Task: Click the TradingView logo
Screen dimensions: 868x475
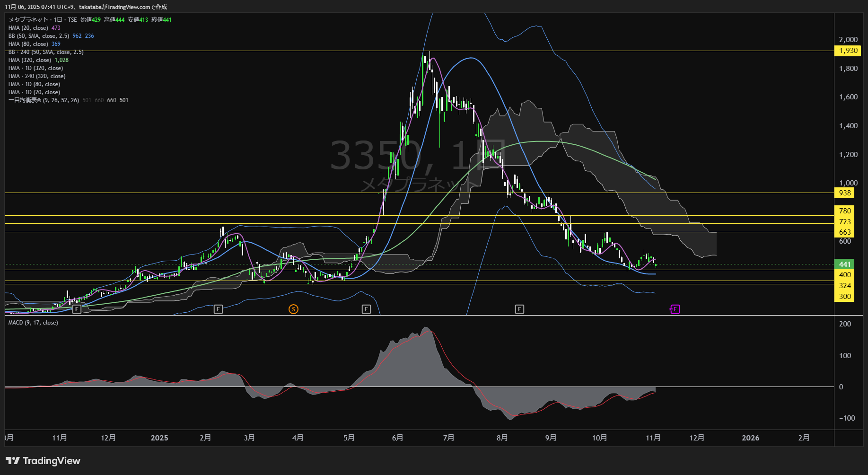Action: tap(43, 461)
